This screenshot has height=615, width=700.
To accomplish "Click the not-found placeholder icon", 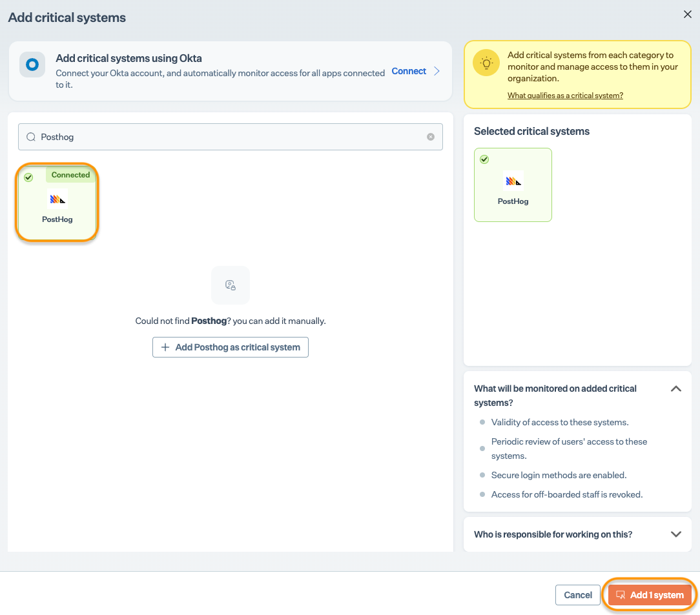I will 231,285.
